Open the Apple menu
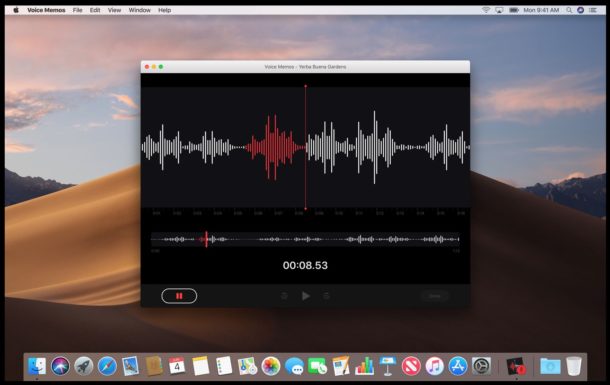Image resolution: width=610 pixels, height=385 pixels. point(16,10)
